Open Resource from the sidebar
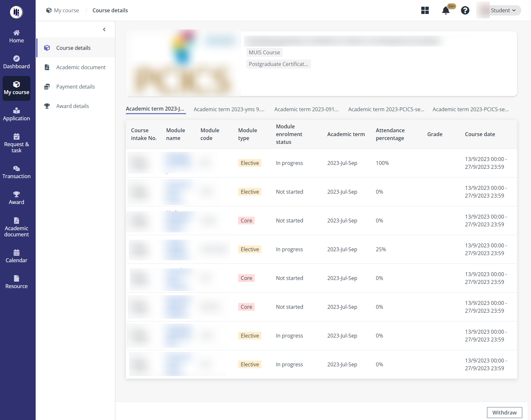 (17, 282)
